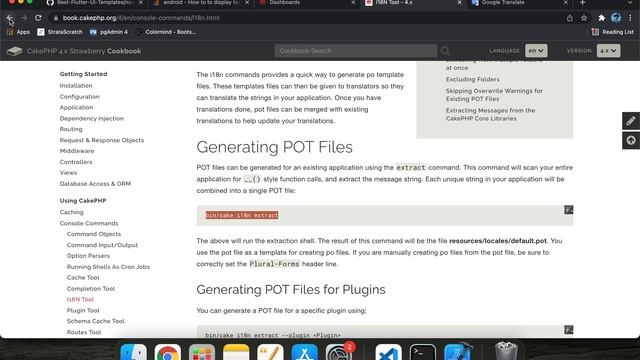Open Console Commands in sidebar
Screen dimensions: 640x360
(x=89, y=223)
